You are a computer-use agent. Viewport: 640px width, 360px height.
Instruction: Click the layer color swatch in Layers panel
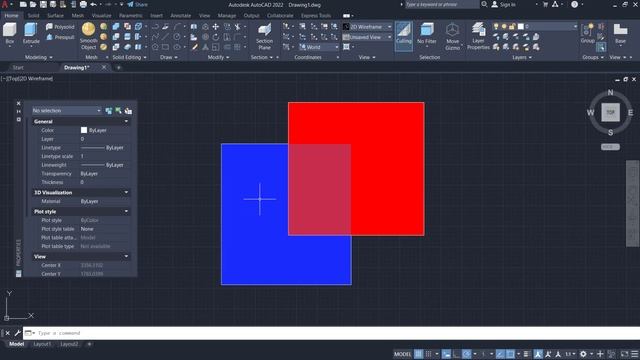tap(520, 27)
